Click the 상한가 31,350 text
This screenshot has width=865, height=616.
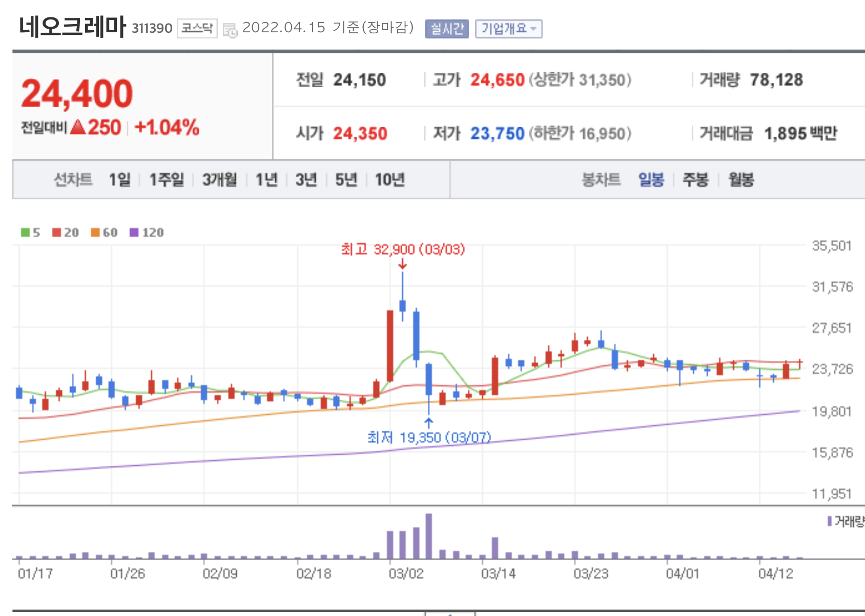coord(580,80)
